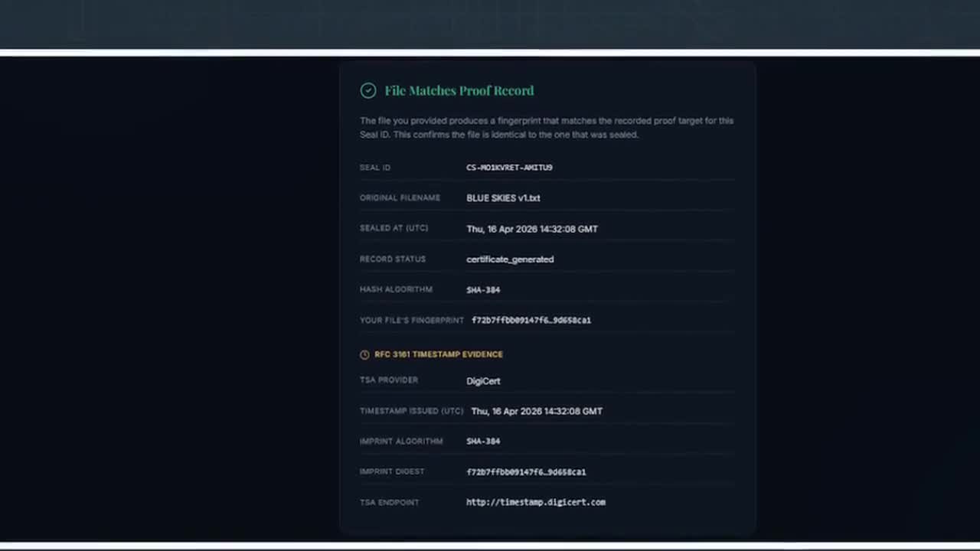The height and width of the screenshot is (551, 980).
Task: Select the Imprint Digest hash value
Action: tap(526, 472)
